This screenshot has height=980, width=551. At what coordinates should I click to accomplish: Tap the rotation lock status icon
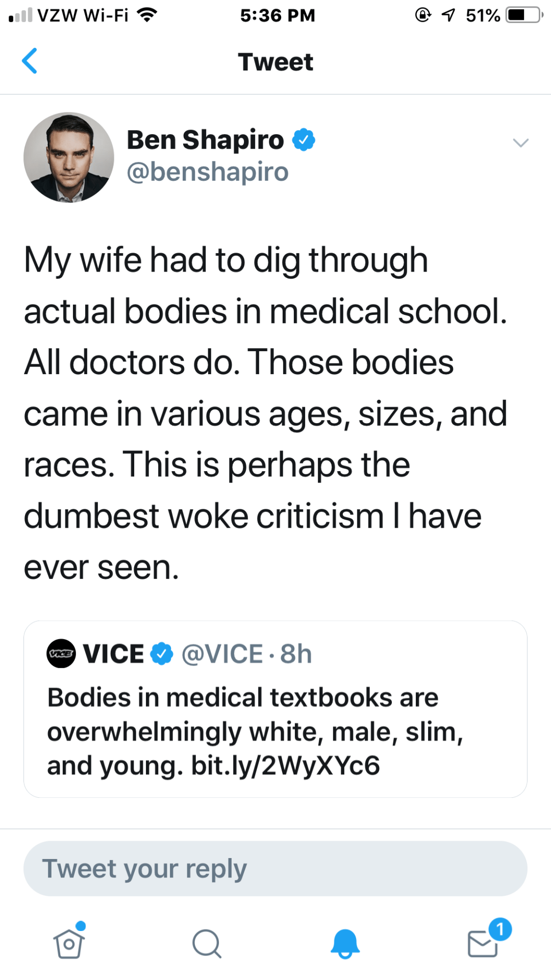pyautogui.click(x=423, y=15)
